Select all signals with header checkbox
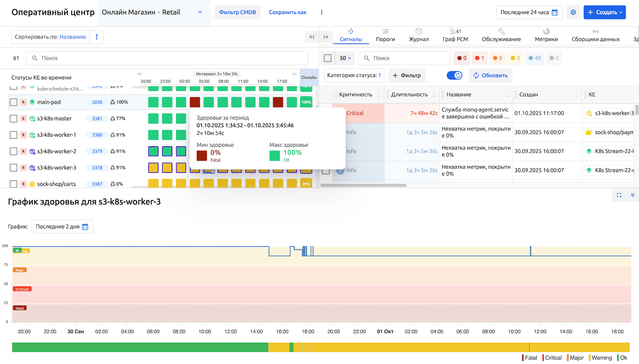Viewport: 639px width, 364px height. pos(327,58)
